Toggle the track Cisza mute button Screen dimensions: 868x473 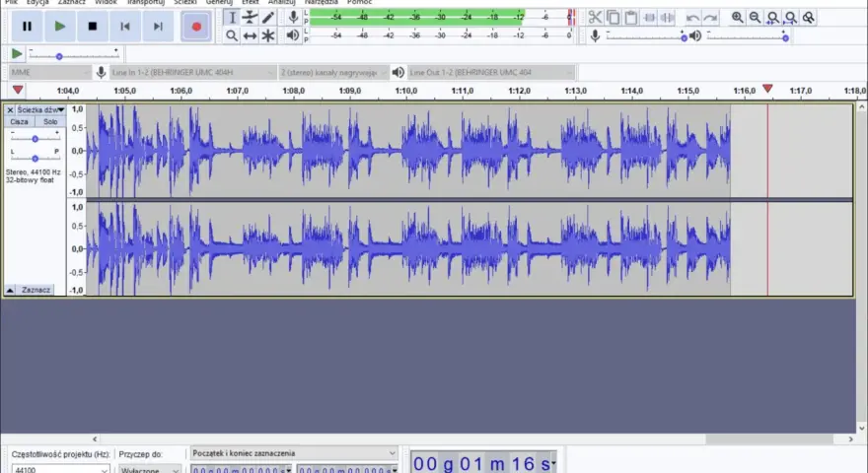click(20, 121)
